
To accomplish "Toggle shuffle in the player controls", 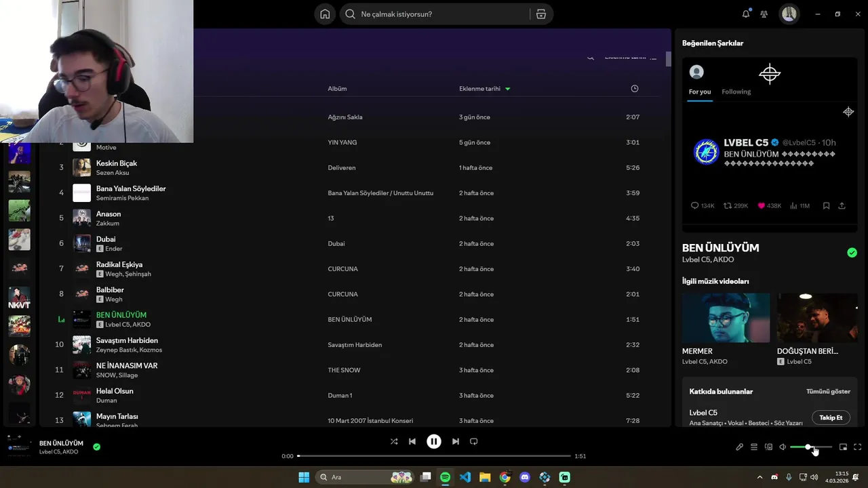I will tap(394, 441).
